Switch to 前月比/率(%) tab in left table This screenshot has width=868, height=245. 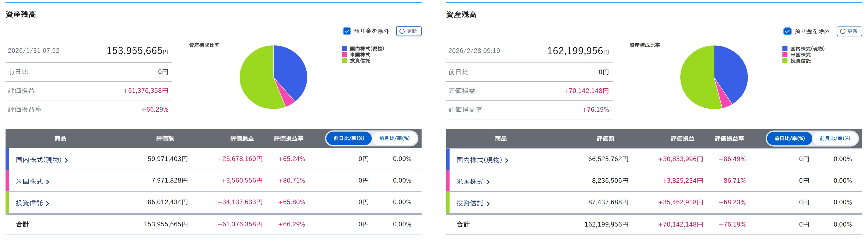coord(394,138)
